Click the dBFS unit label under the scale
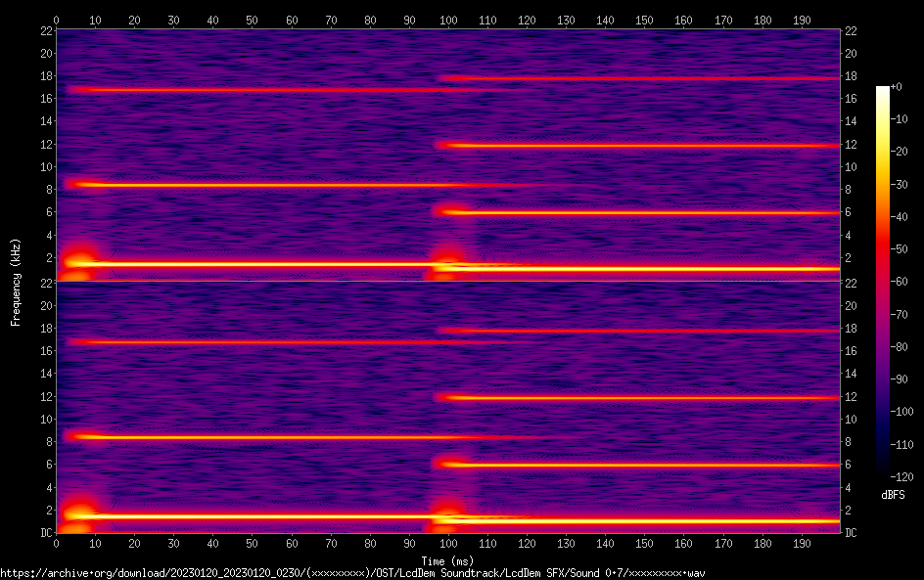This screenshot has height=580, width=924. 893,496
